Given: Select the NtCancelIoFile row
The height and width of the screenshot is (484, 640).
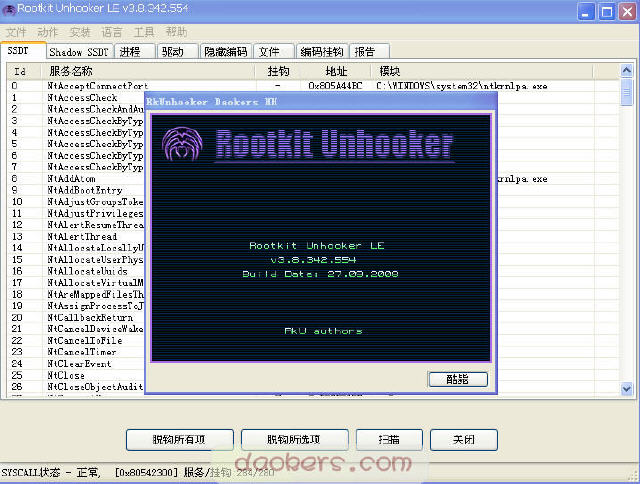Looking at the screenshot, I should pyautogui.click(x=76, y=340).
